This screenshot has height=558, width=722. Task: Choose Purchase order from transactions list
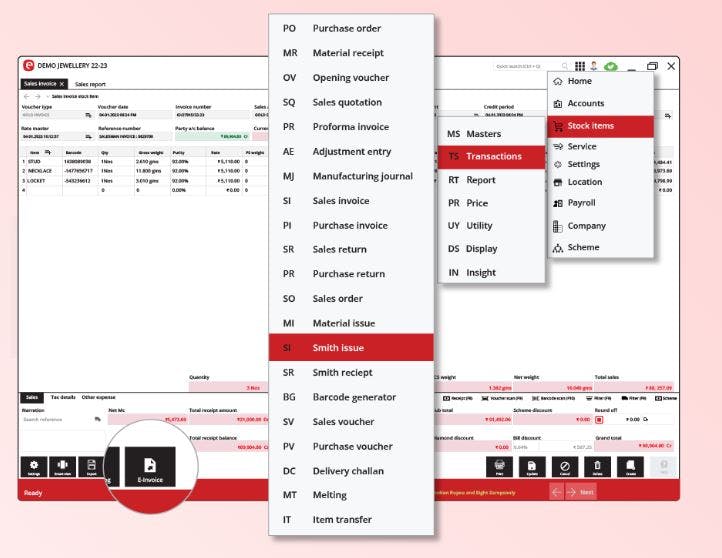[x=351, y=29]
